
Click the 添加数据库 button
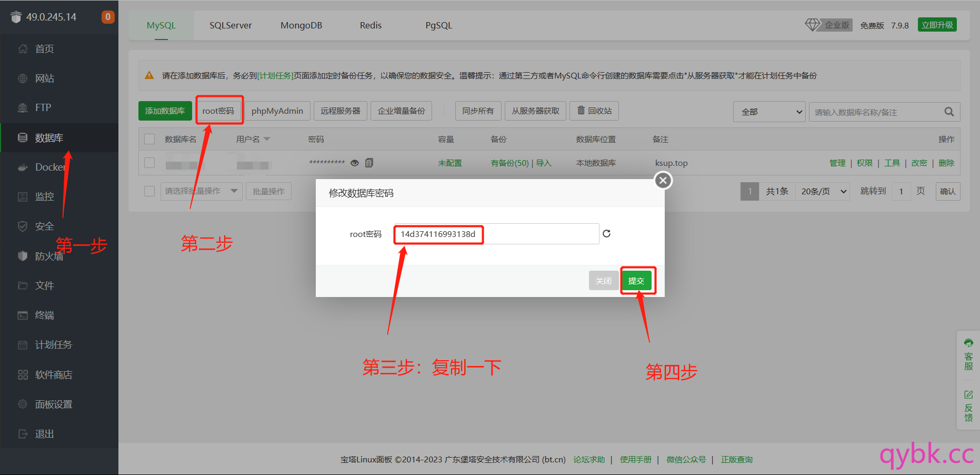[165, 111]
